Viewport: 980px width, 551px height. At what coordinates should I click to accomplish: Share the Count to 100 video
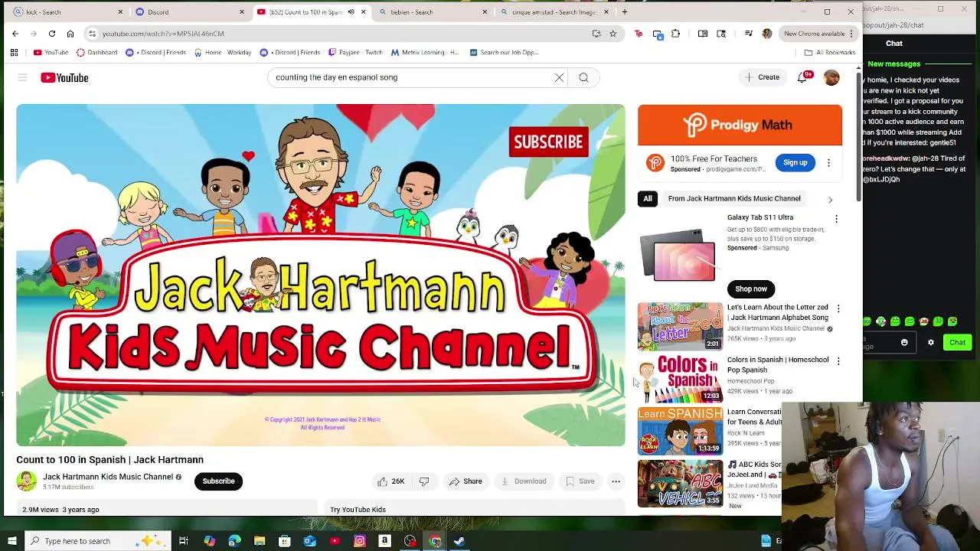(x=465, y=481)
